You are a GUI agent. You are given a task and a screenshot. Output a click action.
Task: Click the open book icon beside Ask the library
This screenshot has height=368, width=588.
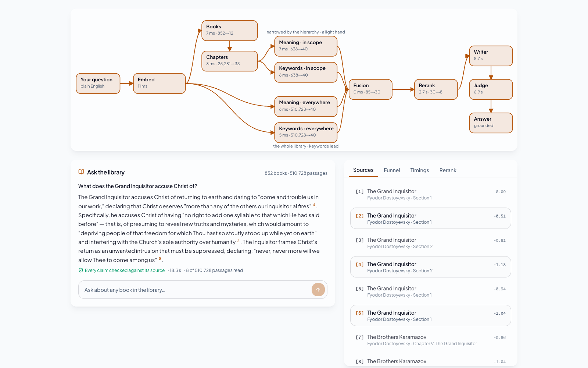point(81,172)
